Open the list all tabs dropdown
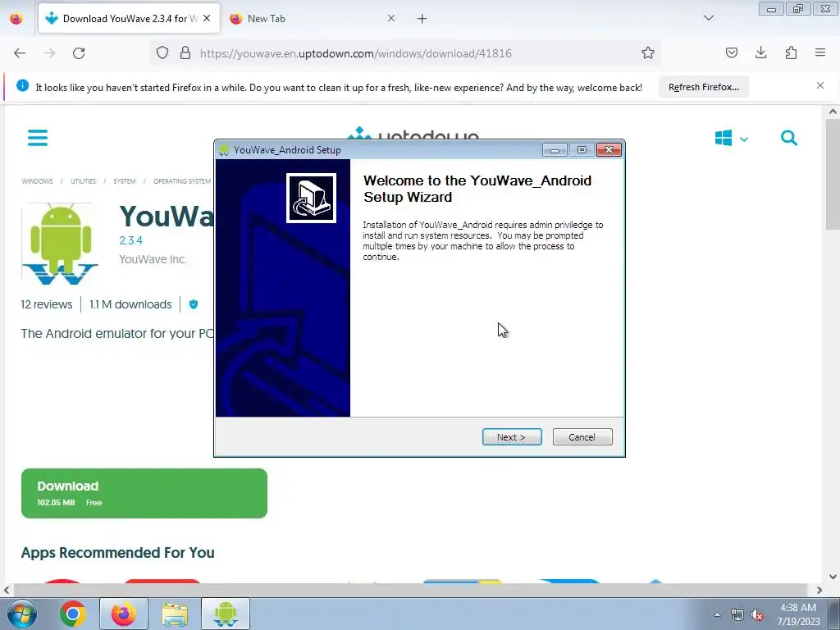This screenshot has height=630, width=840. tap(709, 18)
